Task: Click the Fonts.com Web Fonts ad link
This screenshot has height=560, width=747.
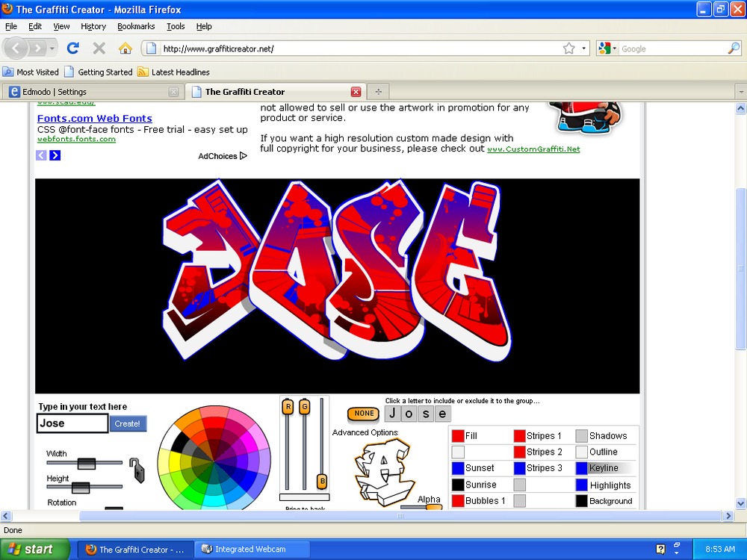Action: 95,118
